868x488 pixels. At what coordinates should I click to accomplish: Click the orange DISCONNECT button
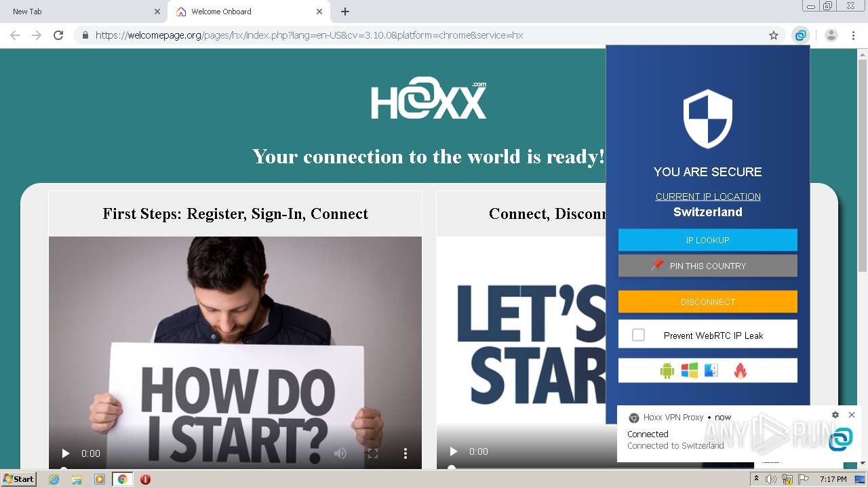(x=708, y=302)
